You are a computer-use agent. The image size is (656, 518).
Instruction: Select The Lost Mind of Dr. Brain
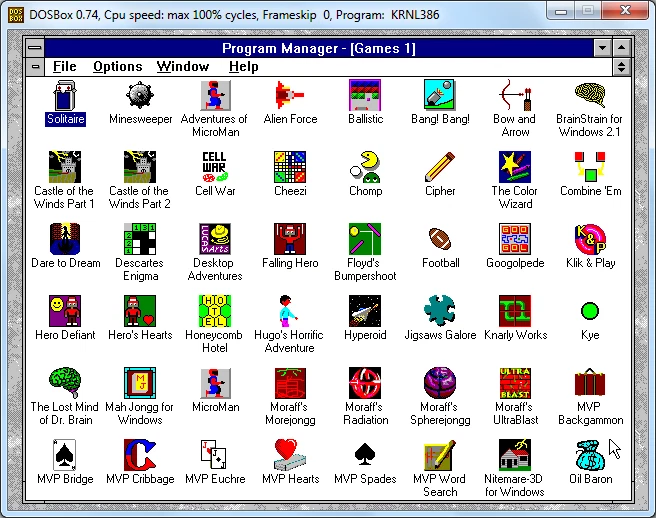pyautogui.click(x=65, y=383)
